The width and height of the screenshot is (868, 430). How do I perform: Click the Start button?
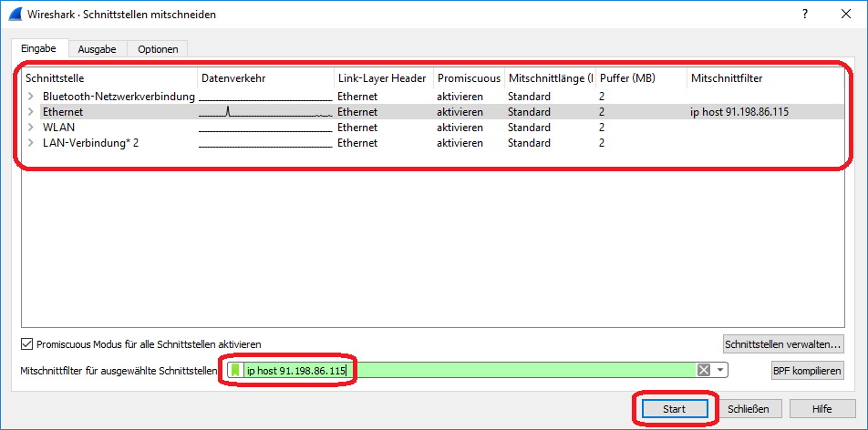pyautogui.click(x=675, y=409)
